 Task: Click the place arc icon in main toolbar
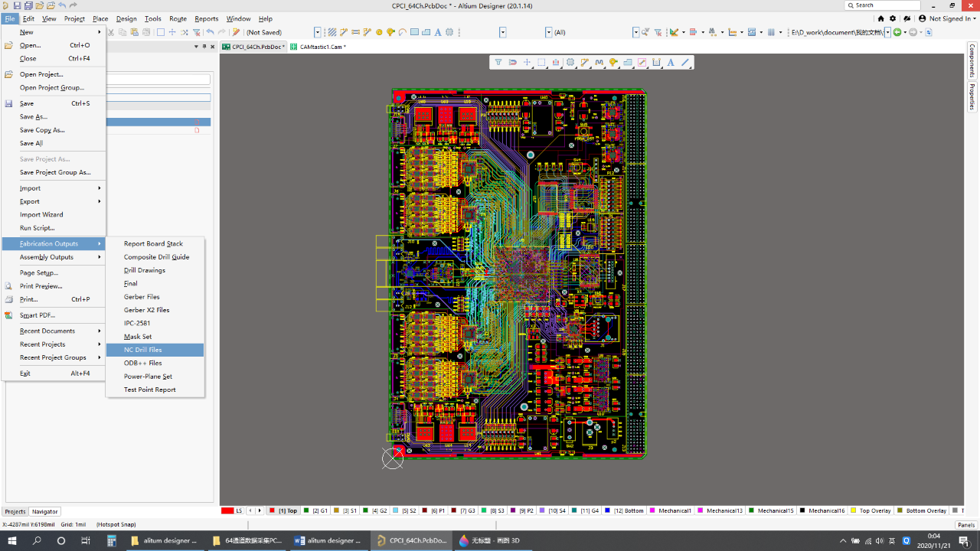(x=402, y=32)
